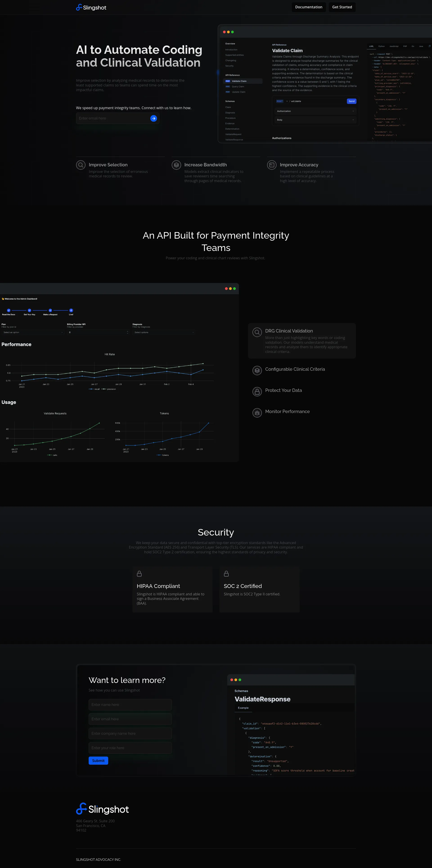Toggle the precision legend on Hit Rate chart
432x868 pixels.
click(x=109, y=389)
